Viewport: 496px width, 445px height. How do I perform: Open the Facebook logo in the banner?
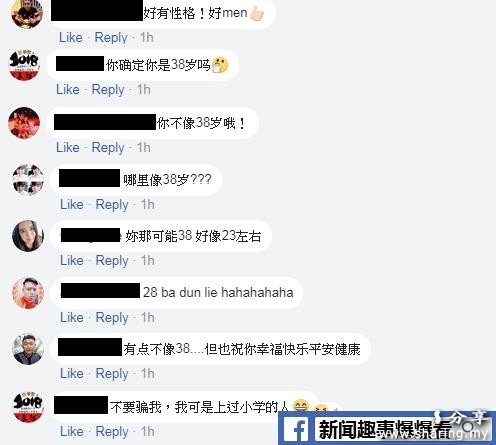click(297, 430)
